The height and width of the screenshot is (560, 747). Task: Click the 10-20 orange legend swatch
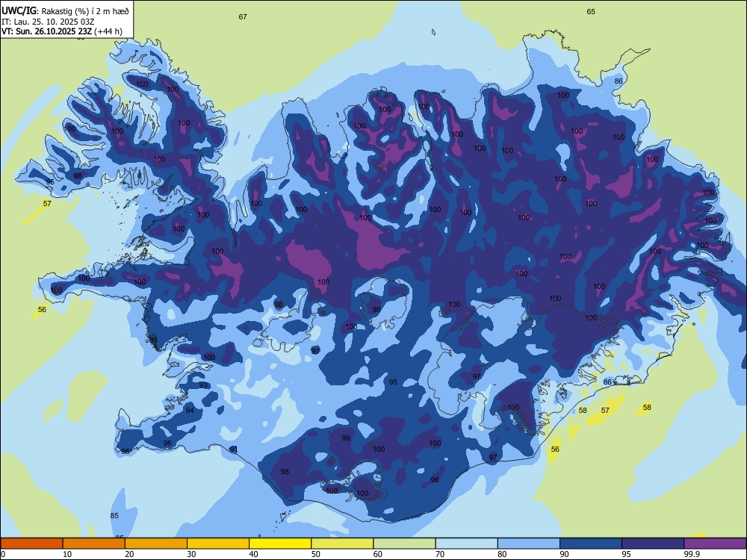click(x=94, y=544)
